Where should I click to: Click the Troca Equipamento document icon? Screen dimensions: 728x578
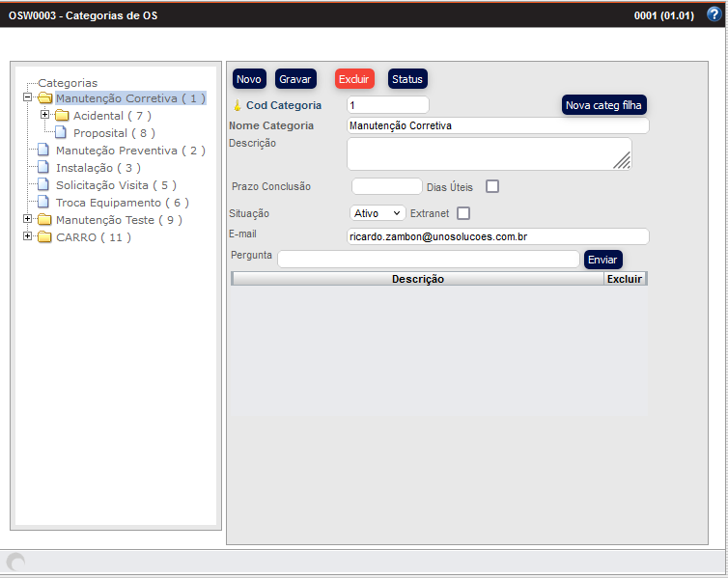[x=44, y=203]
